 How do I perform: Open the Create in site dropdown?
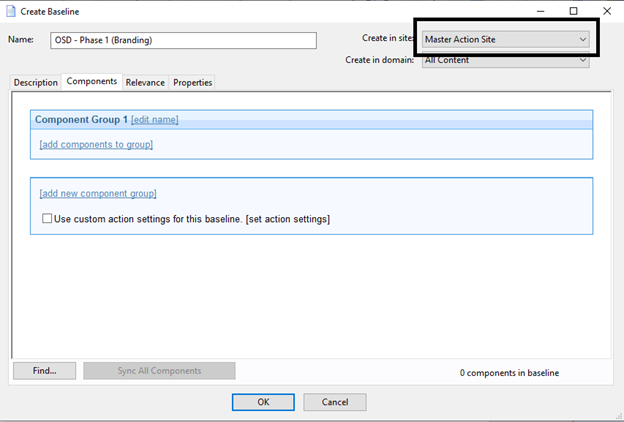click(505, 39)
